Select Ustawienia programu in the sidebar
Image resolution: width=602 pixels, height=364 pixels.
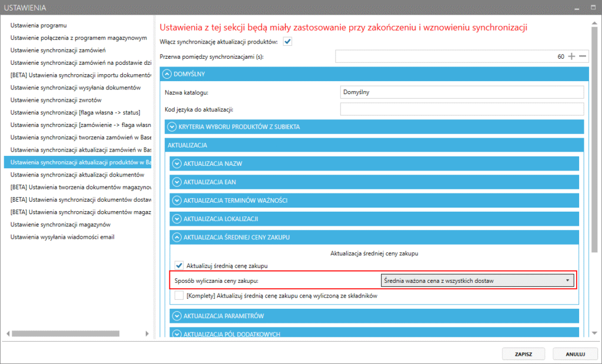click(x=39, y=25)
